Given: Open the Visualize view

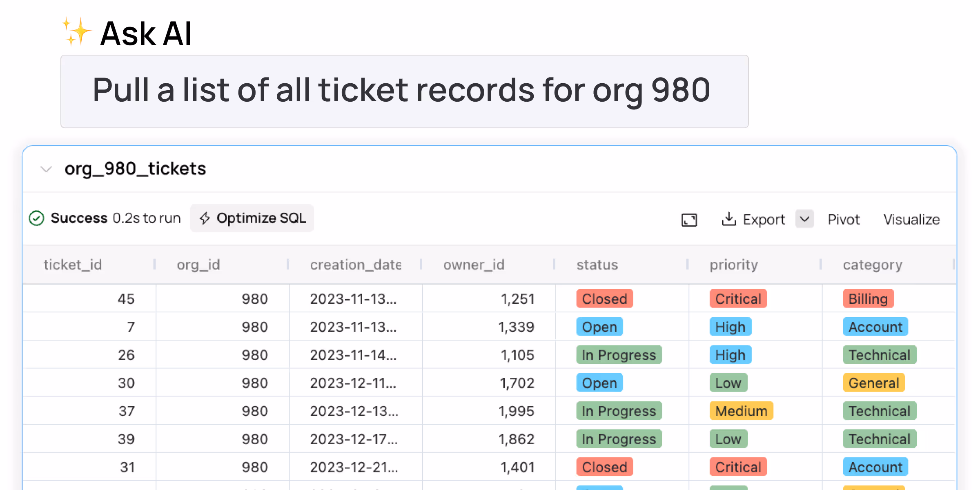Looking at the screenshot, I should tap(911, 220).
